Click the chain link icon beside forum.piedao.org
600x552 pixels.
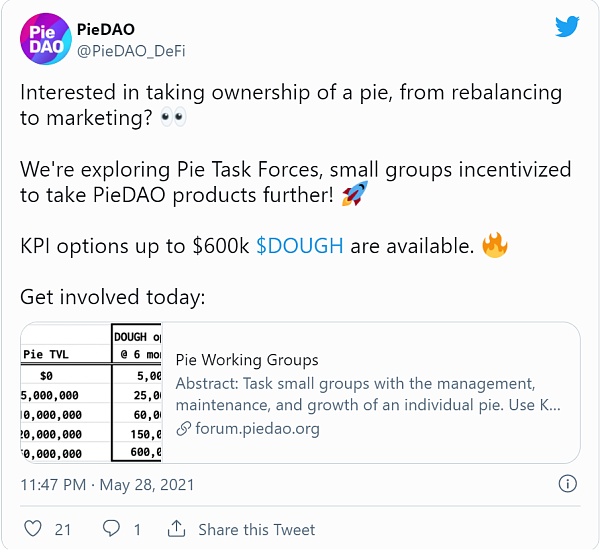click(x=183, y=429)
